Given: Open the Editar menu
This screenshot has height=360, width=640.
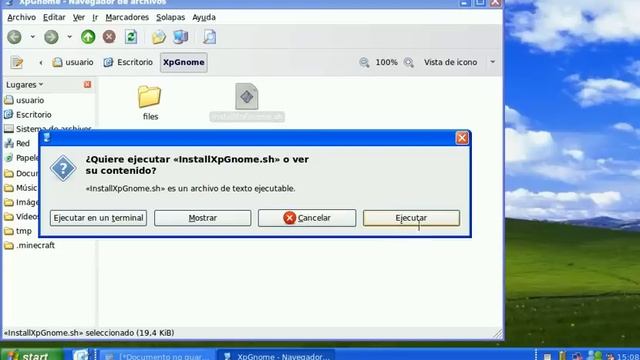Looking at the screenshot, I should coord(54,17).
